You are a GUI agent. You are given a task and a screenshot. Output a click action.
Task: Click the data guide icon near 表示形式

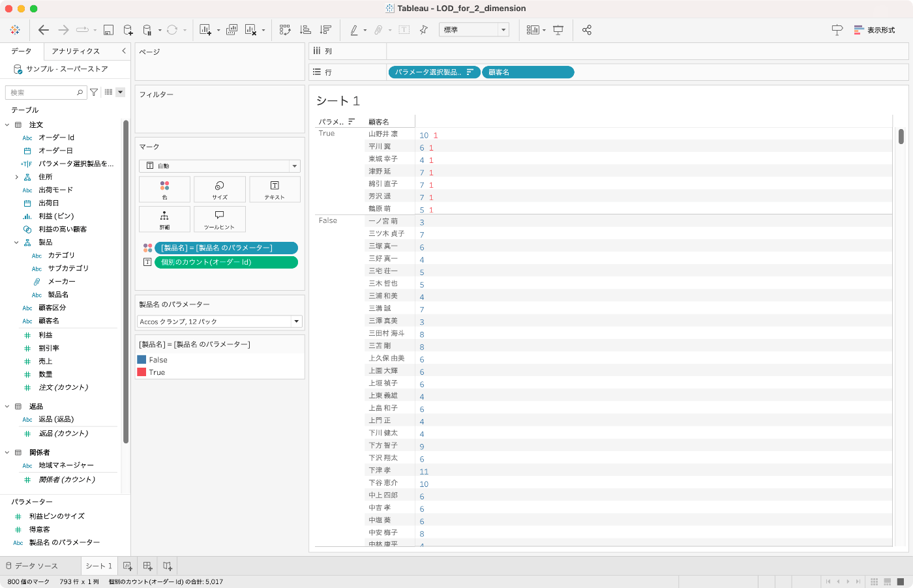[x=837, y=30]
